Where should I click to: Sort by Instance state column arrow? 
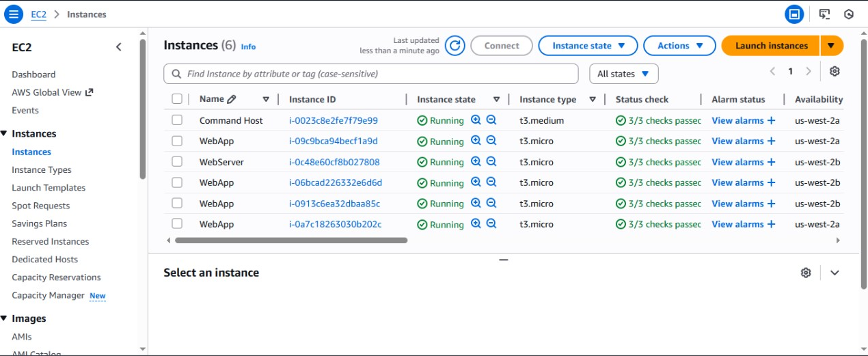tap(497, 100)
